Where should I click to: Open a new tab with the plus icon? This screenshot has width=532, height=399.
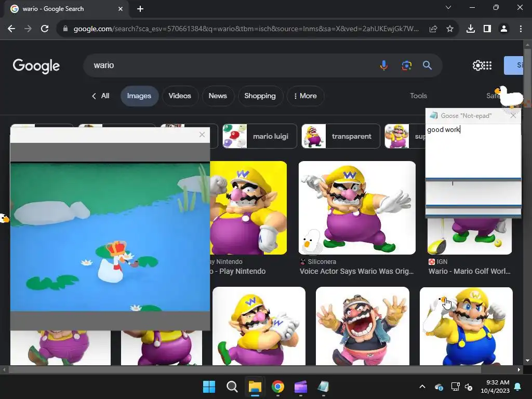tap(140, 9)
